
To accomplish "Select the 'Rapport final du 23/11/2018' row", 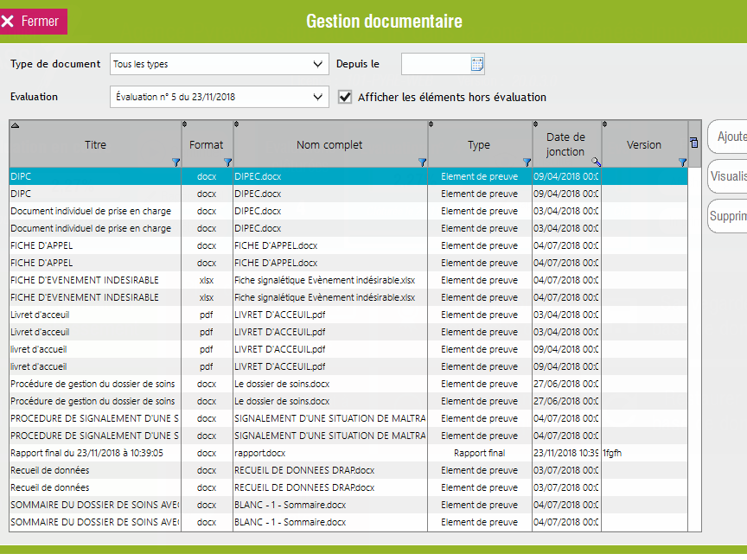I will click(x=348, y=453).
